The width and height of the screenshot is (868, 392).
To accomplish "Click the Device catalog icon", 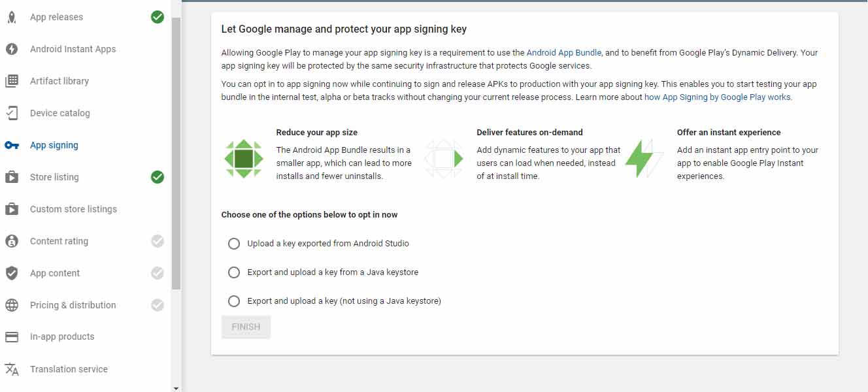I will pyautogui.click(x=12, y=113).
